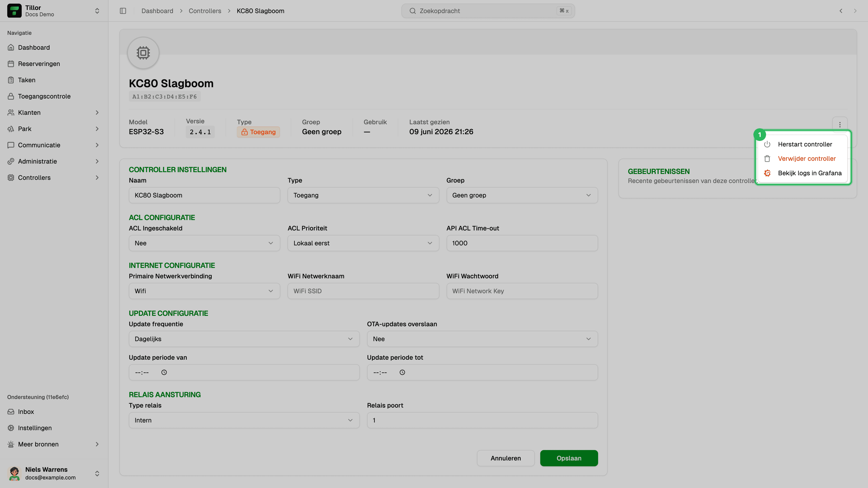Click the clock icon in Update periode tot
The width and height of the screenshot is (868, 488).
tap(402, 372)
